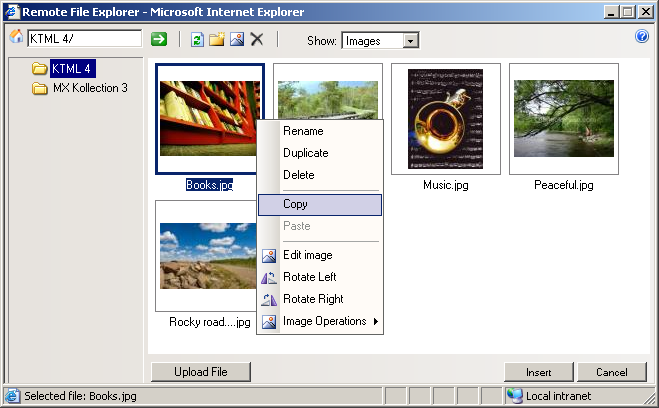Select Rotate Right in the context menu
The height and width of the screenshot is (408, 659).
[320, 299]
